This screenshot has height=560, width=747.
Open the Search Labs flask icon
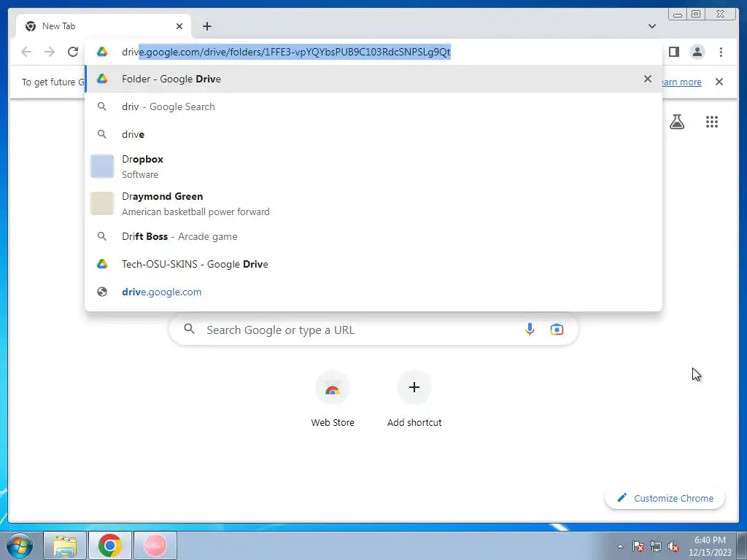(676, 122)
